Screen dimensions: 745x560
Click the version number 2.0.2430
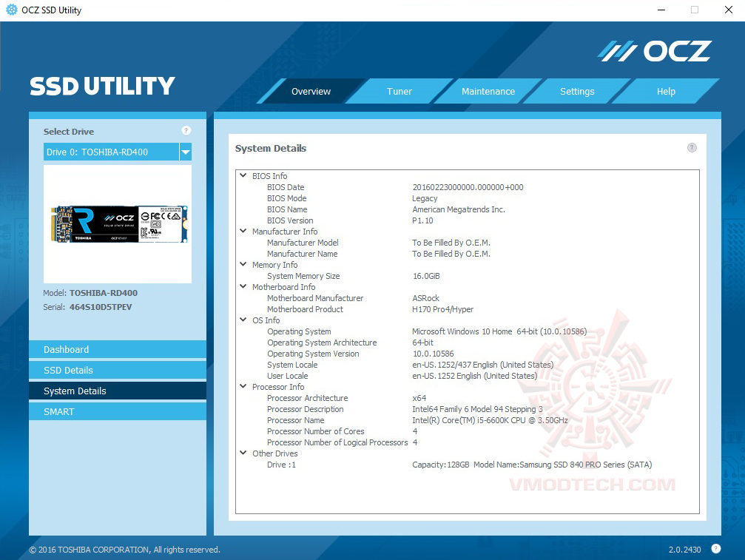coord(687,549)
